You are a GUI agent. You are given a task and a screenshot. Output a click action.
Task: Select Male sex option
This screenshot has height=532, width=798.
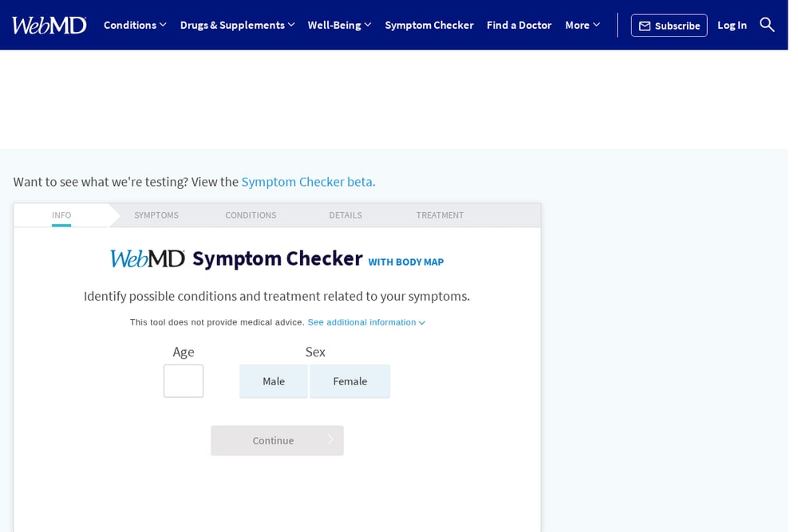273,381
